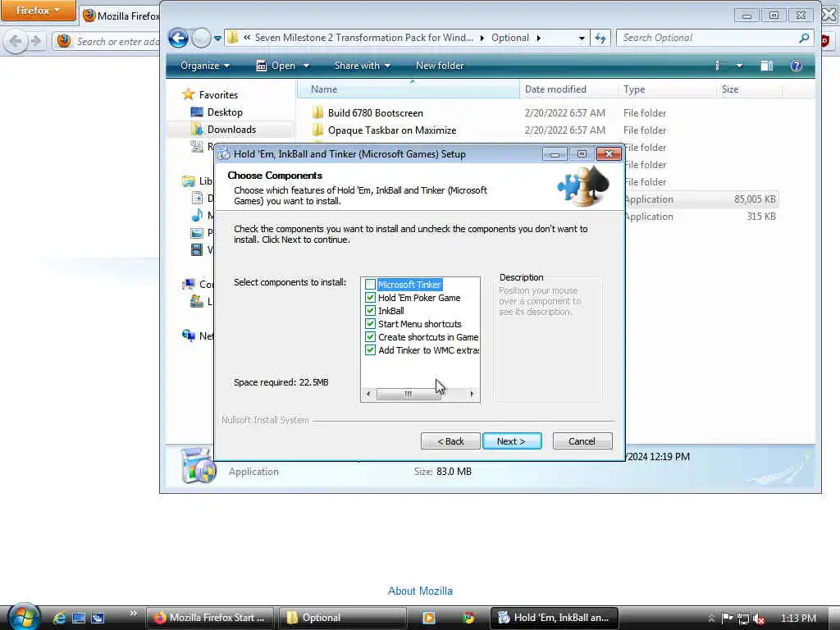Sort files by Type column header
This screenshot has height=630, width=840.
[667, 89]
